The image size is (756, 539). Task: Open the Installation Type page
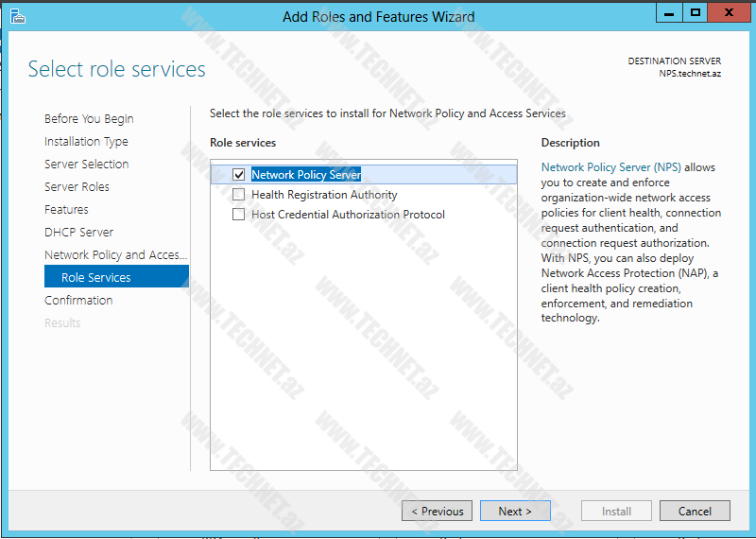coord(86,142)
